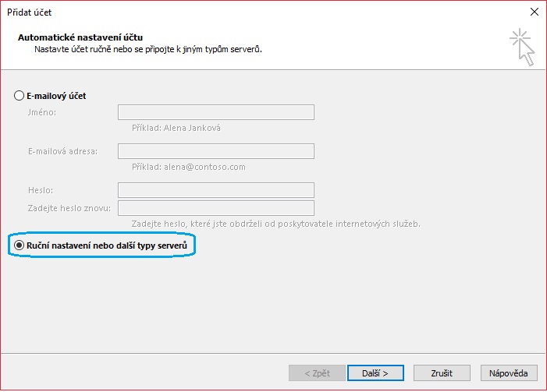The height and width of the screenshot is (392, 547).
Task: Open help with Nápověda button
Action: click(x=509, y=373)
